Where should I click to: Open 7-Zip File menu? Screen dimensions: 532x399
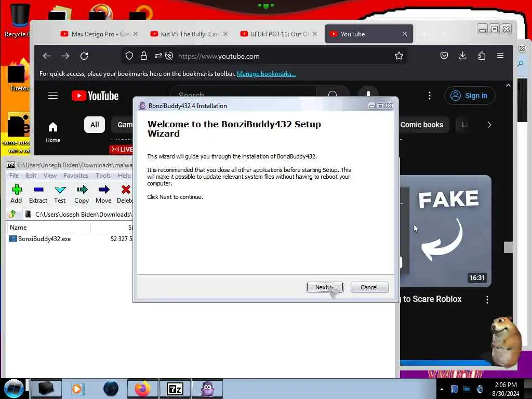(14, 176)
